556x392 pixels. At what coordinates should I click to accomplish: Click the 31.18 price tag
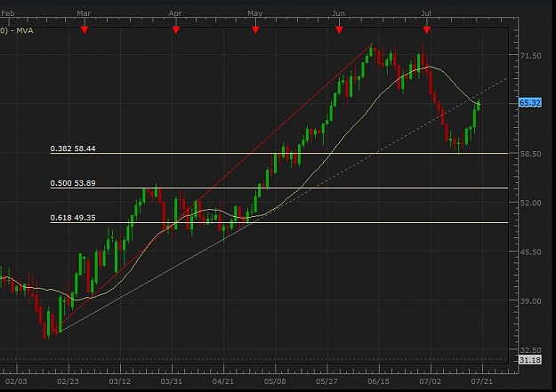coord(530,360)
